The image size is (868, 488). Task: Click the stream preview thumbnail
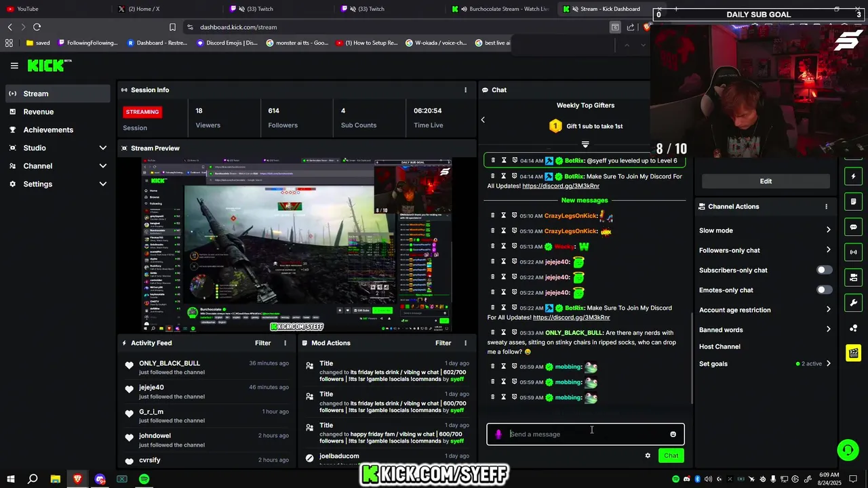296,245
